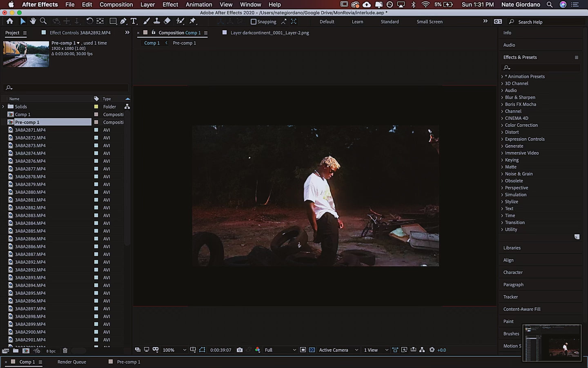Click the label color swatch of Comp 1
Viewport: 588px width, 368px height.
click(96, 114)
